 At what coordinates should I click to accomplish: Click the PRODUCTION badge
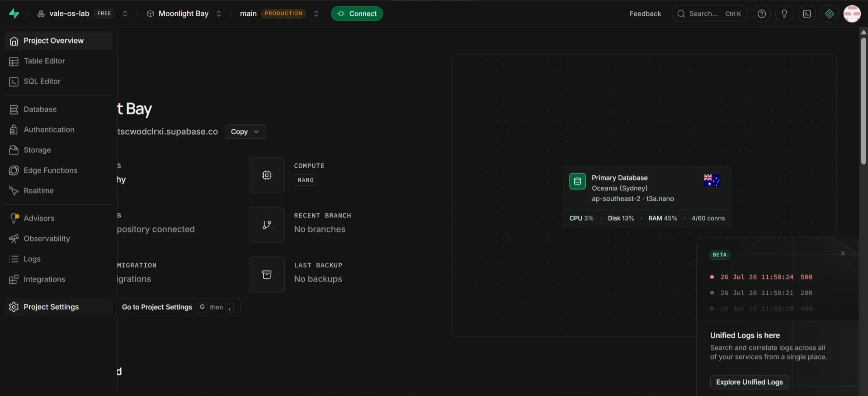(x=283, y=14)
